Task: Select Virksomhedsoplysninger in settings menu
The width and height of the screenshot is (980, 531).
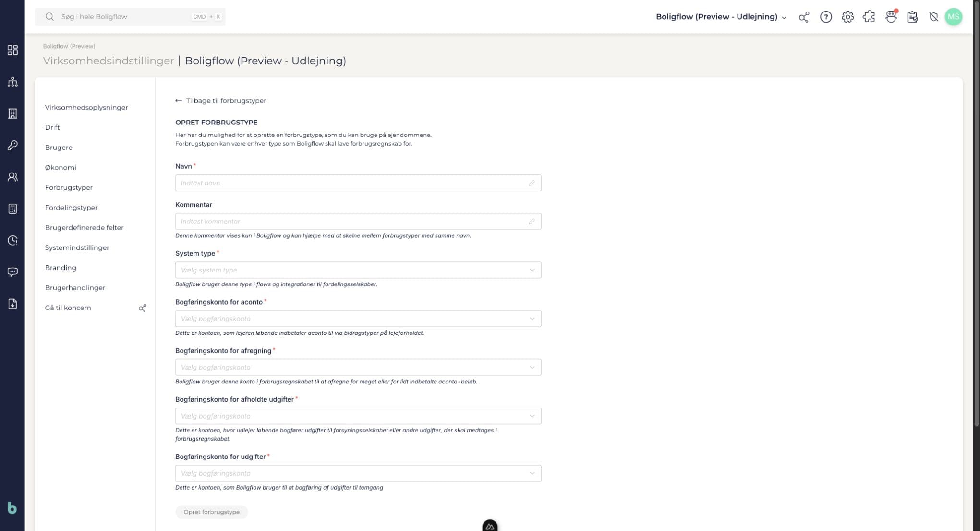Action: click(x=86, y=107)
